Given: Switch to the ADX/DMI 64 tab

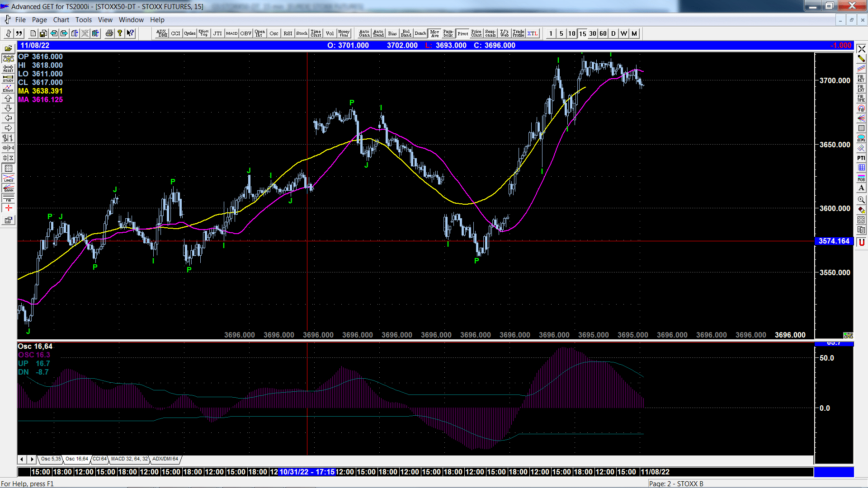Looking at the screenshot, I should (x=165, y=459).
